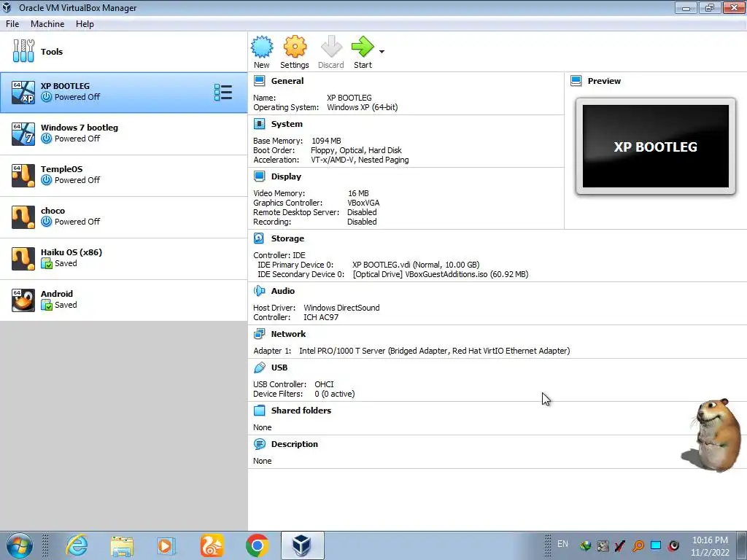The height and width of the screenshot is (560, 747).
Task: Open the Help menu
Action: [x=85, y=24]
